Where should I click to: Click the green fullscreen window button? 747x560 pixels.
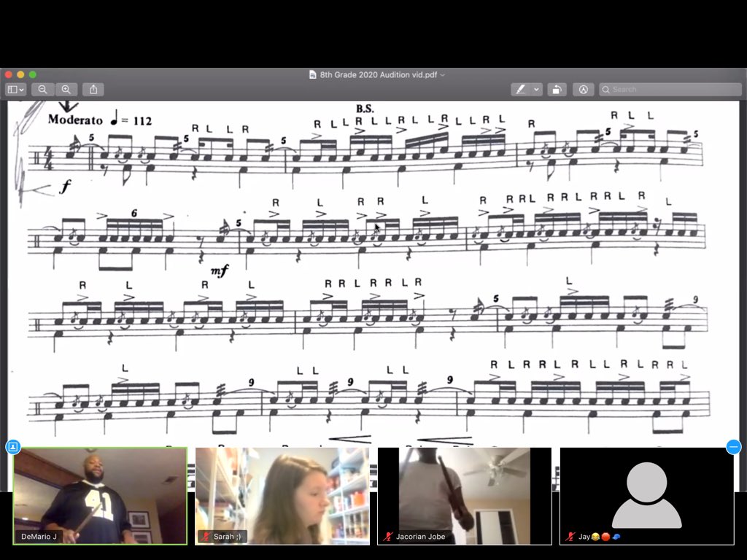pos(32,75)
